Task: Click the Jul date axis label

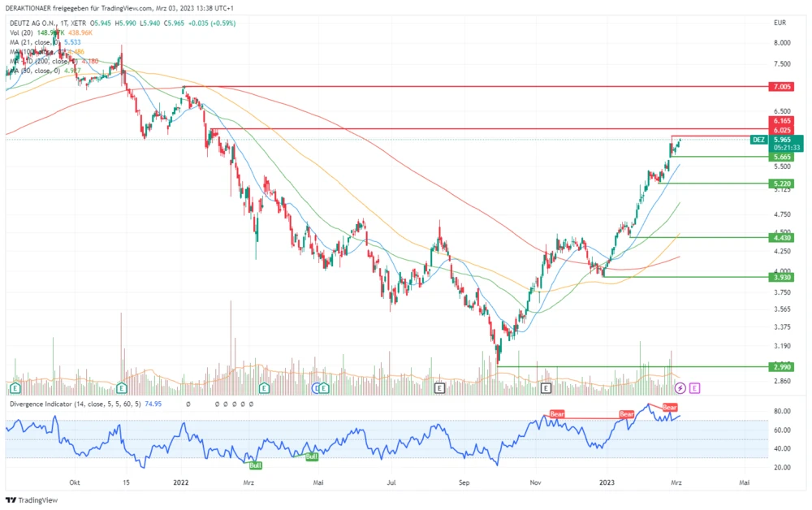Action: (391, 482)
